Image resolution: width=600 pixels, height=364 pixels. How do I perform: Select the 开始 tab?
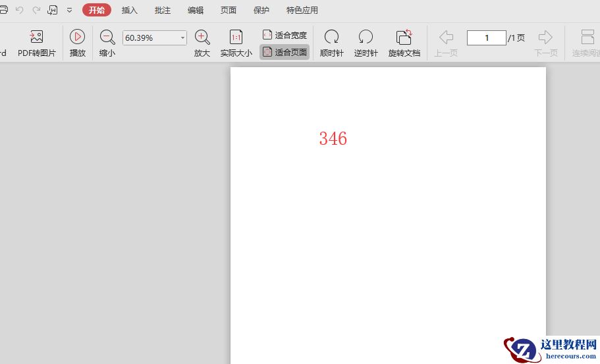tap(96, 10)
